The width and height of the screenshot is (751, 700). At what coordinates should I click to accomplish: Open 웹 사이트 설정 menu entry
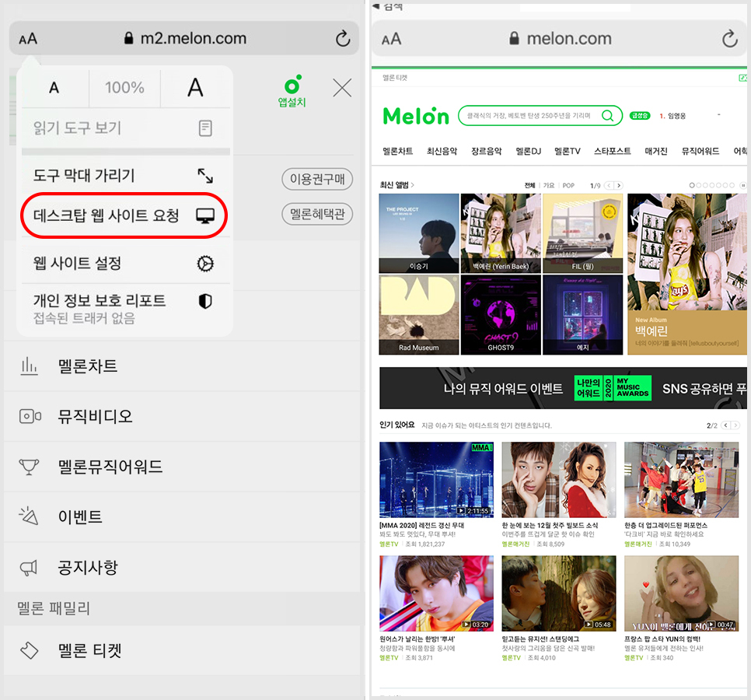point(125,263)
